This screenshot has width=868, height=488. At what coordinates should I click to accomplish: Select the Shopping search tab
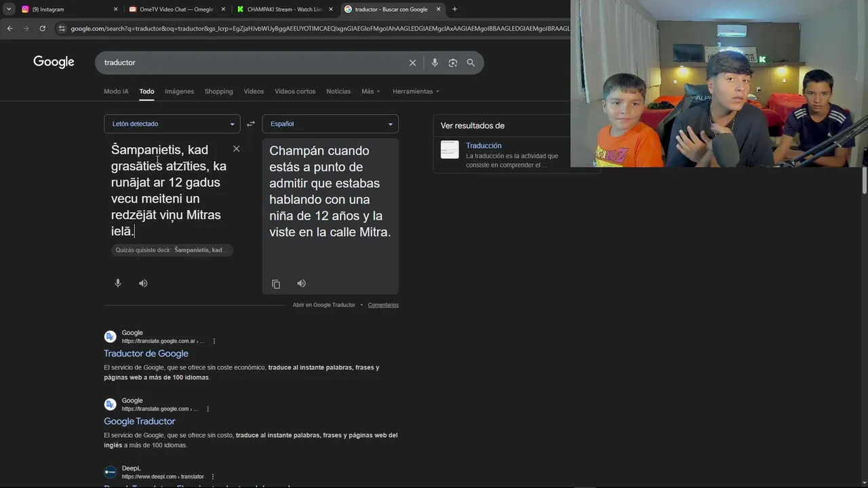coord(218,91)
